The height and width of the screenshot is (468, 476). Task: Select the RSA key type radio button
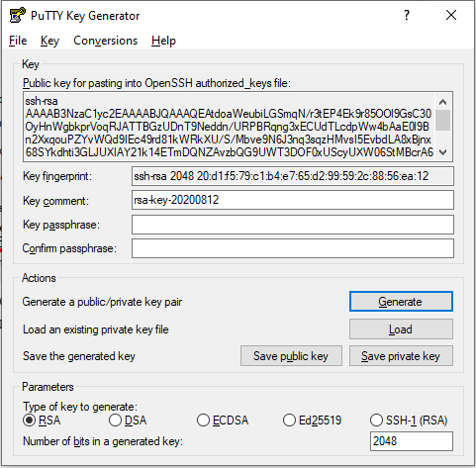click(30, 421)
